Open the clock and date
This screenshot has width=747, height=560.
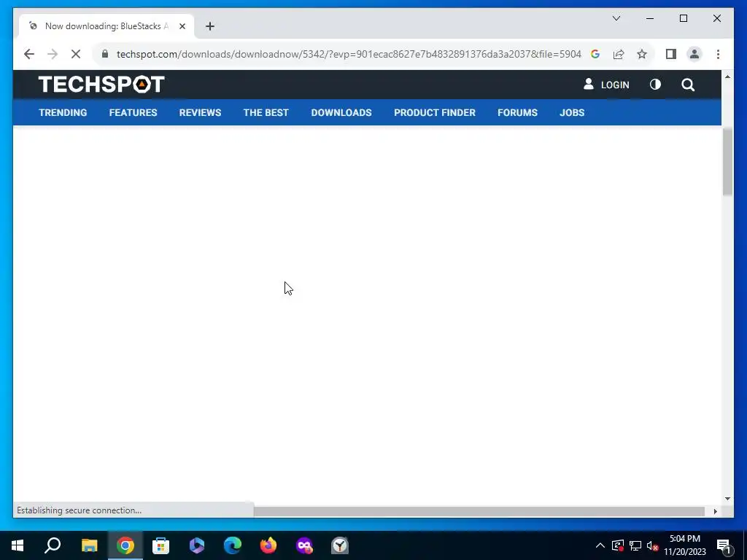(685, 545)
